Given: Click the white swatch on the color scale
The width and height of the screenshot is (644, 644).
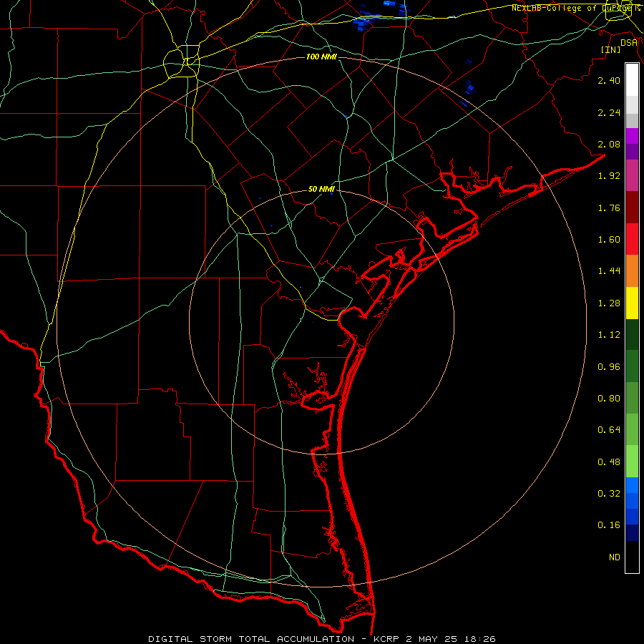Looking at the screenshot, I should pyautogui.click(x=632, y=80).
